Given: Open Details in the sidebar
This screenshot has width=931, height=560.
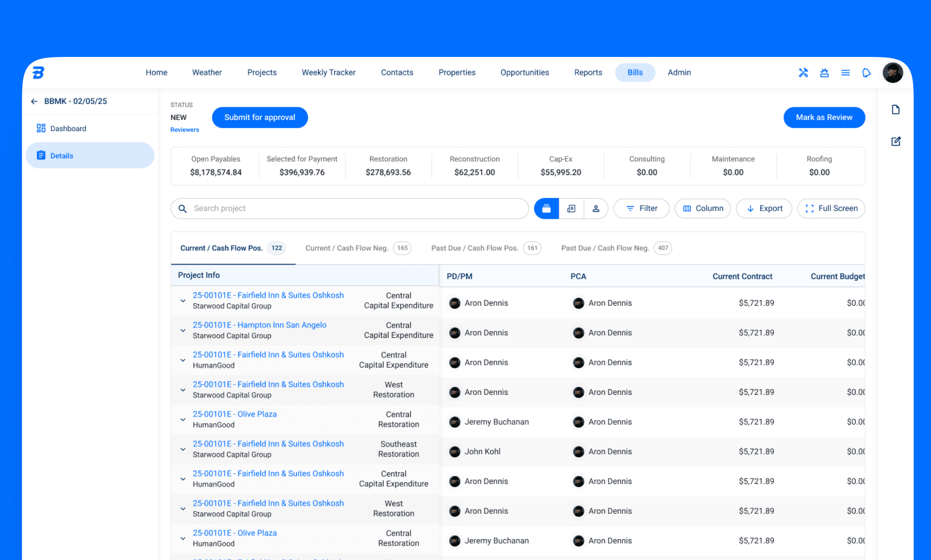Looking at the screenshot, I should (x=90, y=155).
